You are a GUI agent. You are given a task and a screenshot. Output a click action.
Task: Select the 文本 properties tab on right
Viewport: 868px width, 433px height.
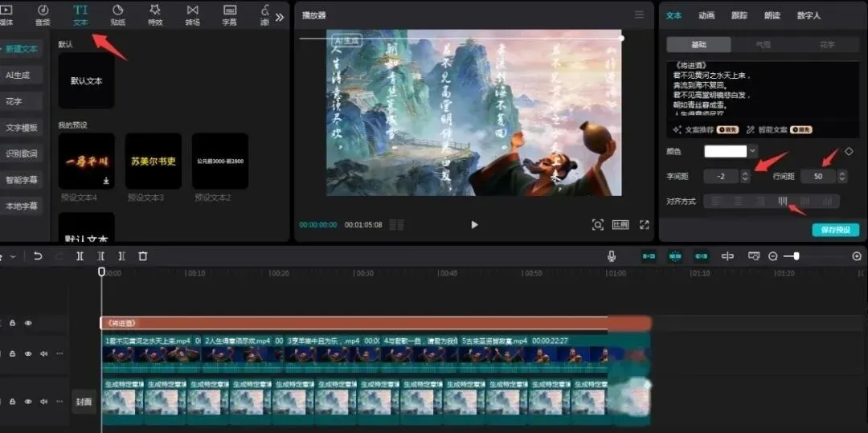click(674, 15)
